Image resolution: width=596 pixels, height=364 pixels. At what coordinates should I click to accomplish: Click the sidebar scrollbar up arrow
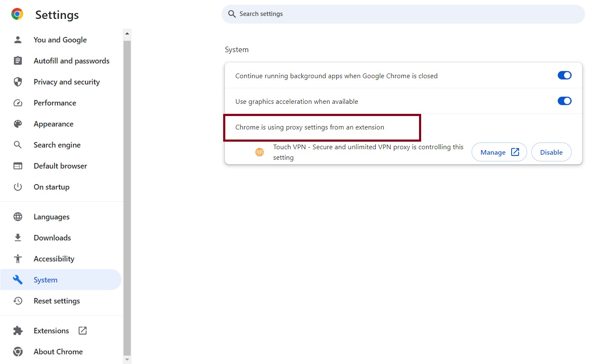127,33
